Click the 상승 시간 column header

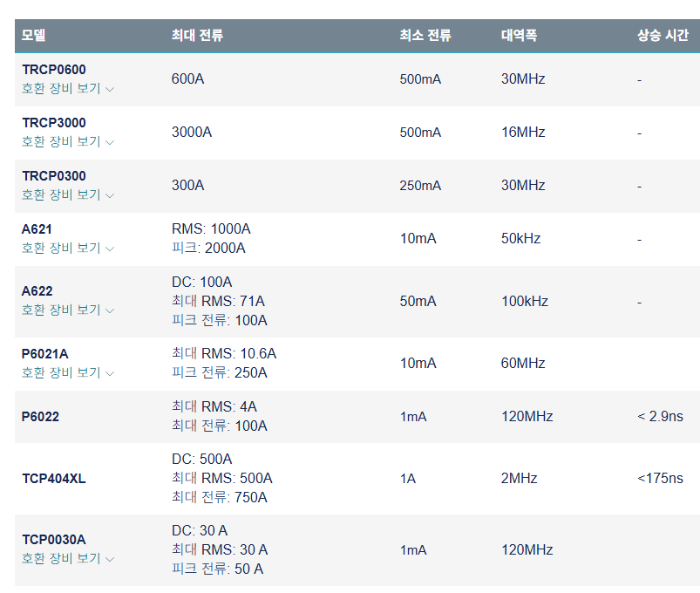click(x=663, y=36)
